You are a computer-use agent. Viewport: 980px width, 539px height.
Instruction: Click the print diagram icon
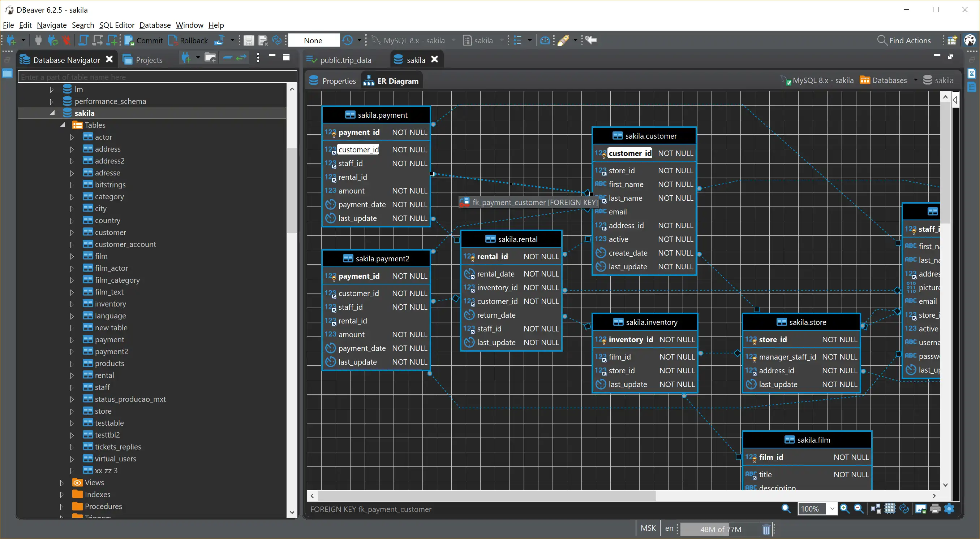pyautogui.click(x=934, y=509)
